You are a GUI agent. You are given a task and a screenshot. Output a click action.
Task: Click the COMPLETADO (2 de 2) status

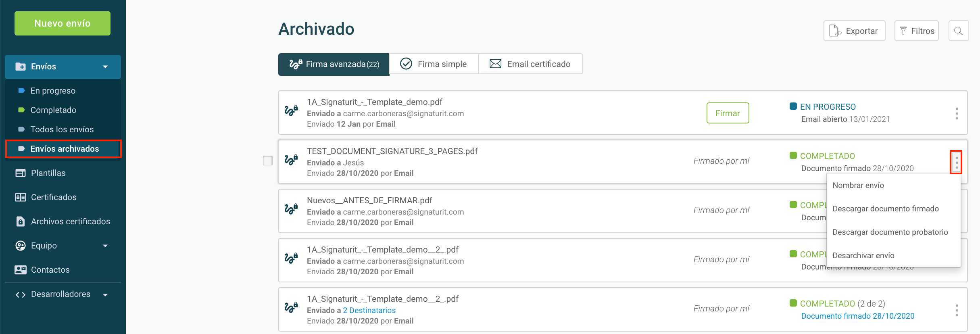click(842, 303)
